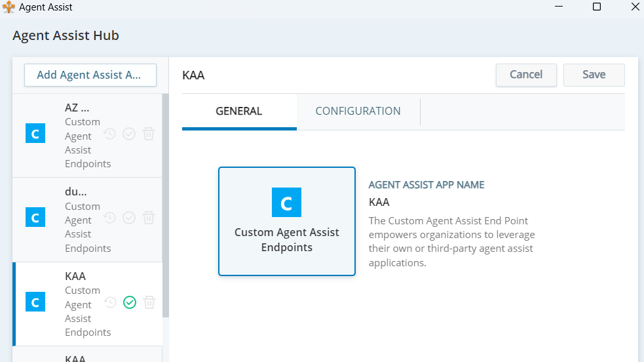This screenshot has height=362, width=644.
Task: Maximize the Agent Assist window
Action: pyautogui.click(x=596, y=7)
